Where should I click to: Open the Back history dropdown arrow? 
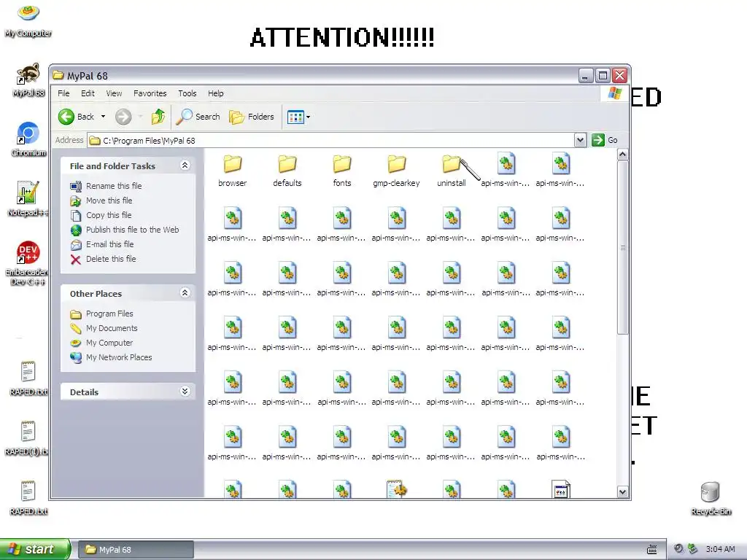(103, 117)
